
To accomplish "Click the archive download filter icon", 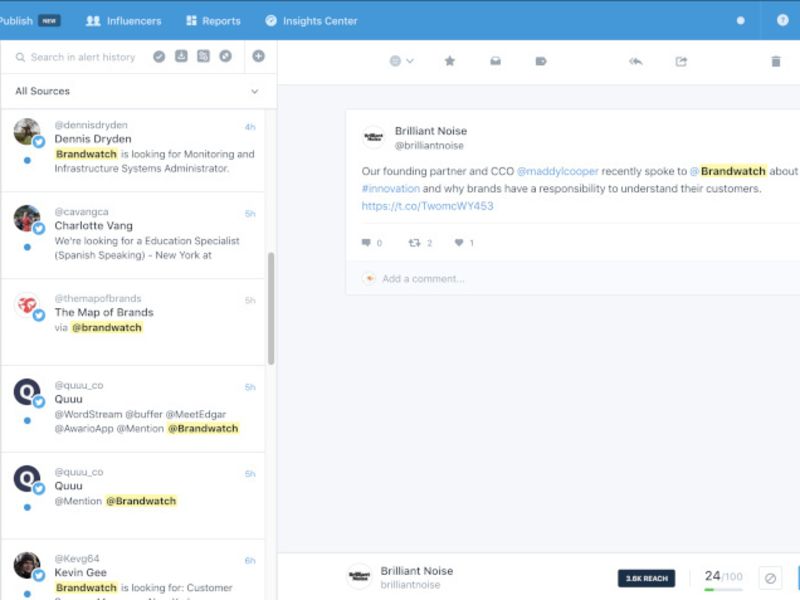I will 181,57.
